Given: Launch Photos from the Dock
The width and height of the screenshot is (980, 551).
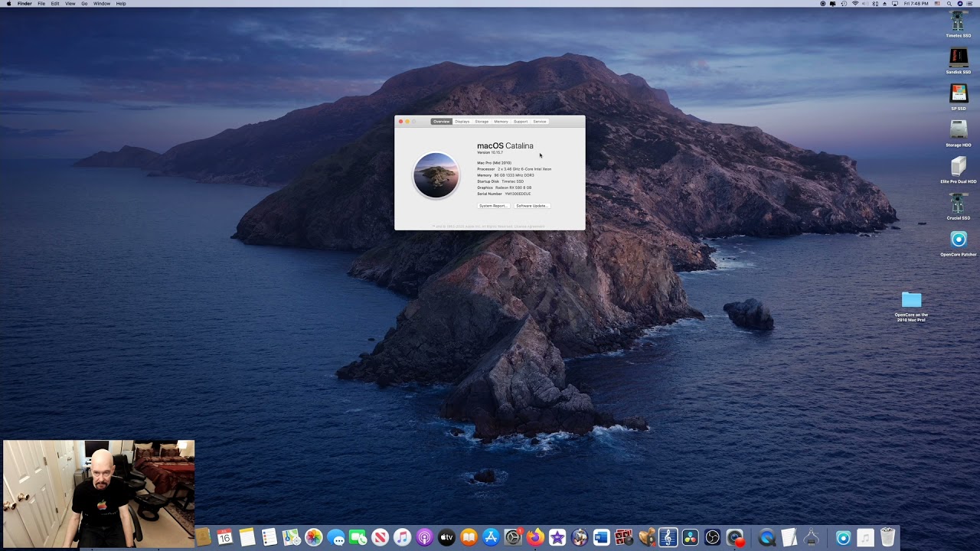Looking at the screenshot, I should (x=314, y=537).
